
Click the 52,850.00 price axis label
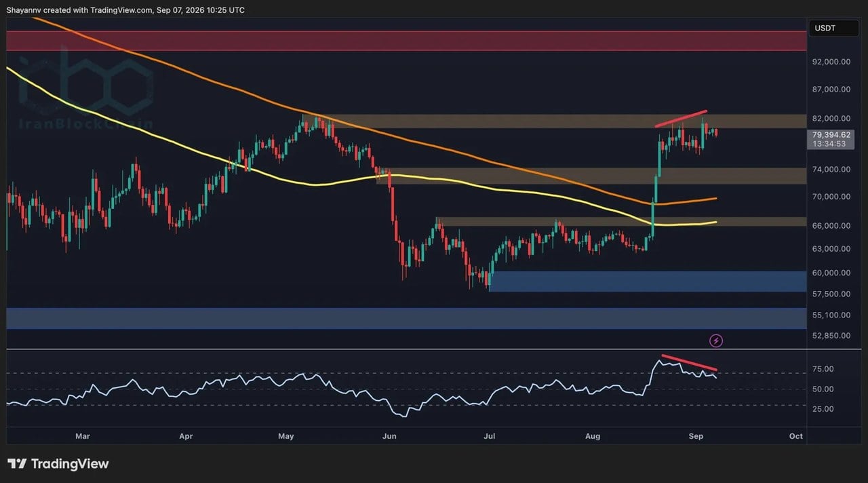tap(831, 335)
